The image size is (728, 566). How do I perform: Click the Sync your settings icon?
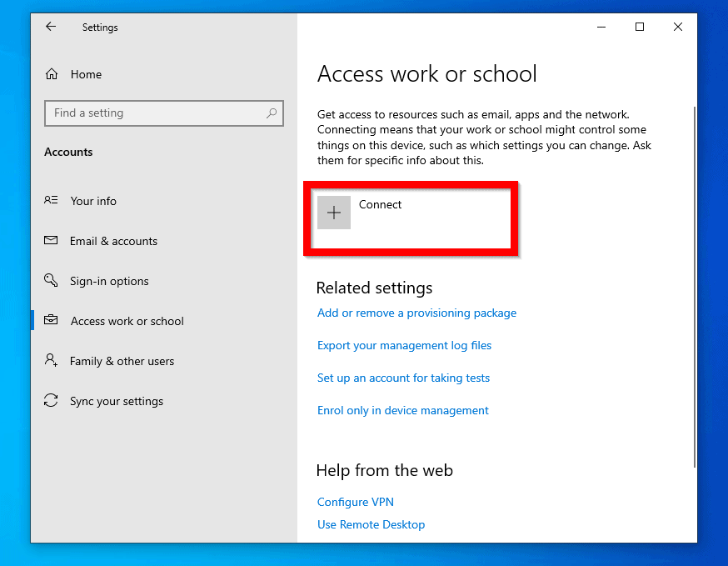(x=51, y=401)
